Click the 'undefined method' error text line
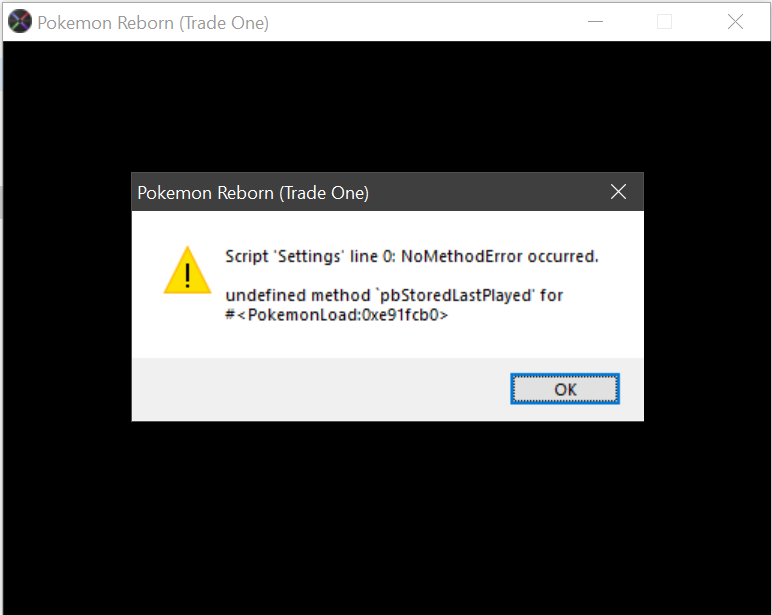 [x=394, y=295]
